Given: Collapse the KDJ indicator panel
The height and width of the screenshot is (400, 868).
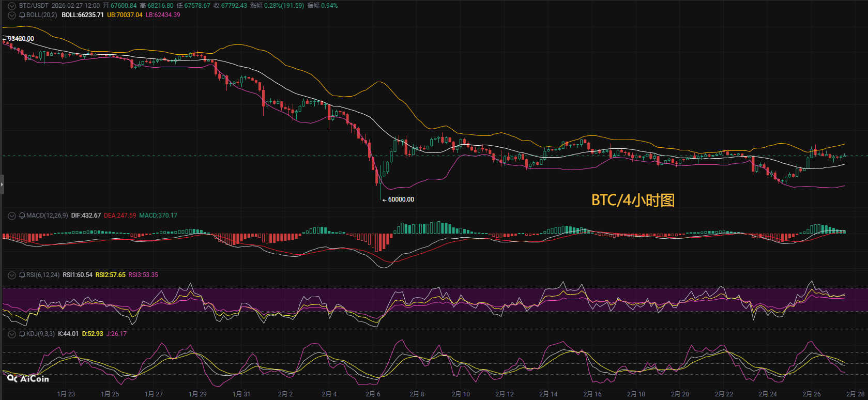Looking at the screenshot, I should tap(11, 334).
